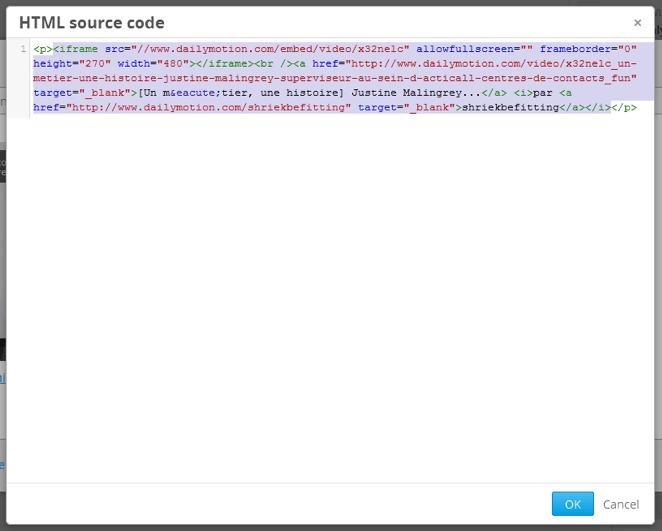Click the 'HTML source code' dialog title
The width and height of the screenshot is (662, 531).
pos(92,23)
